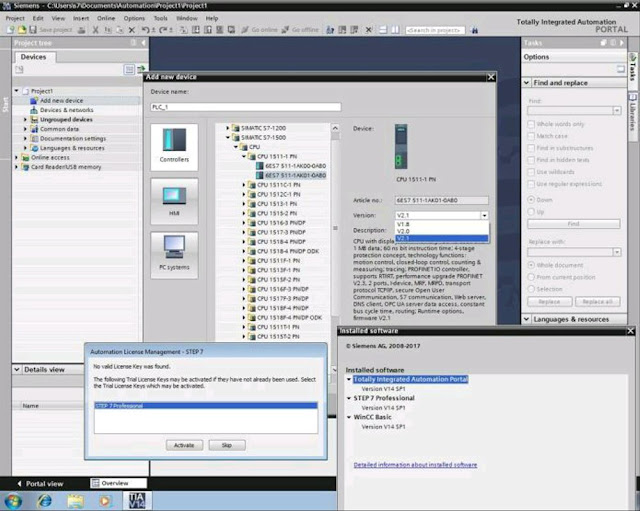This screenshot has width=640, height=511.
Task: Open Detailed information about installed software link
Action: pyautogui.click(x=415, y=464)
